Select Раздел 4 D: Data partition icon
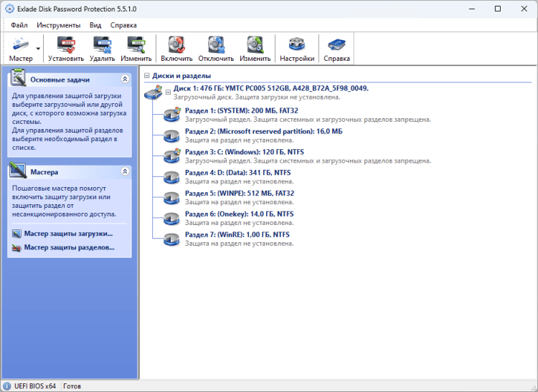Image resolution: width=538 pixels, height=392 pixels. [x=171, y=177]
